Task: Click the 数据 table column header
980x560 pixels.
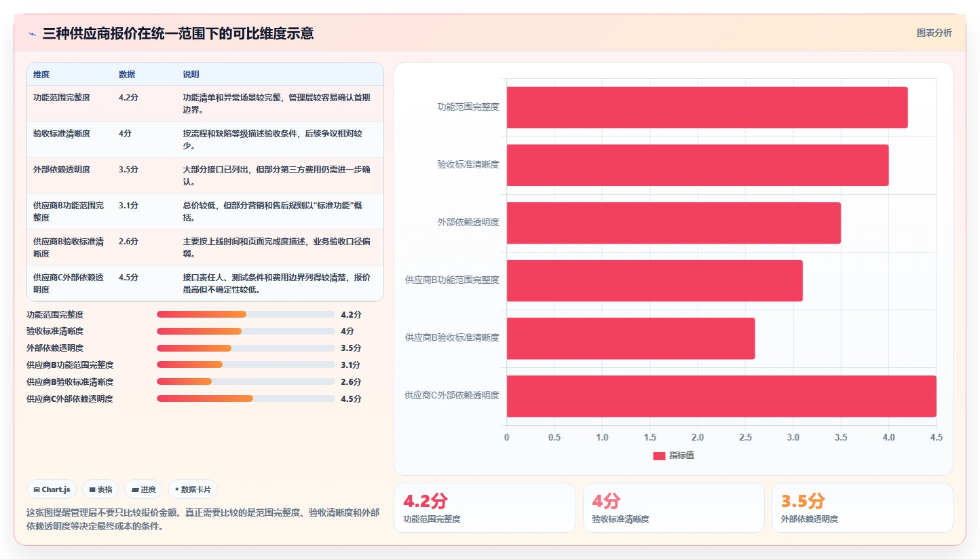Action: 126,74
